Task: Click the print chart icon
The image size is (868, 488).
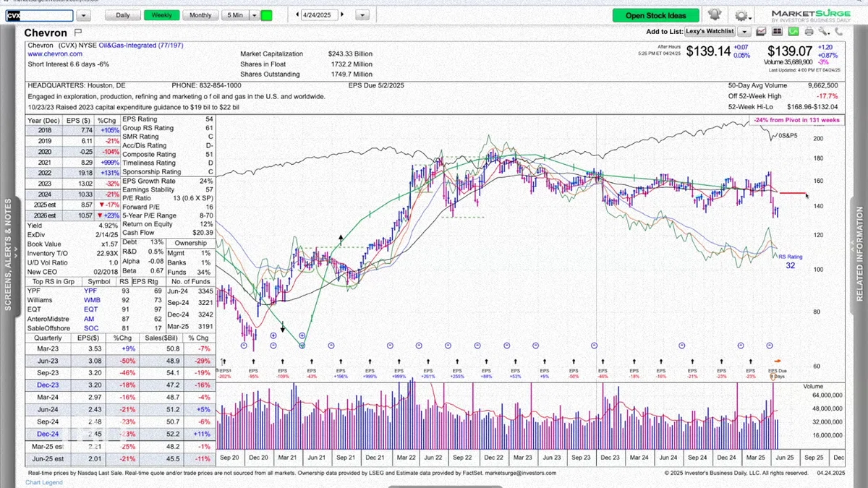Action: click(809, 32)
